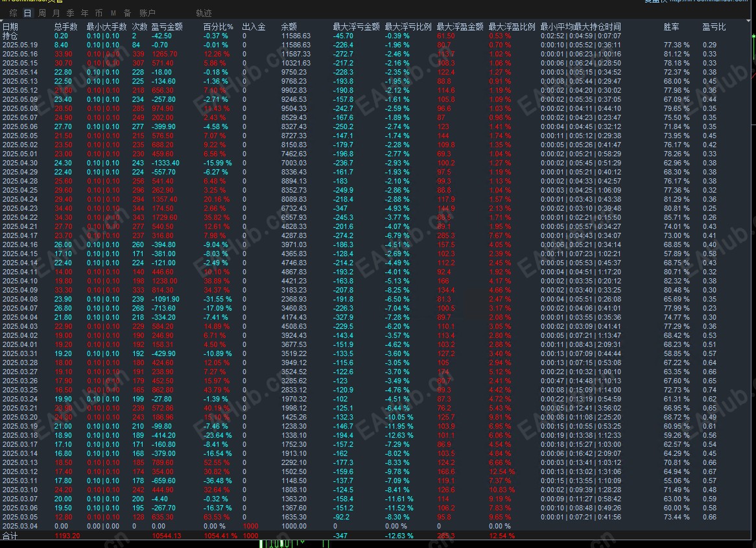Screen dimensions: 756x548
Task: Click the 2025.05.15 date cell
Action: [x=19, y=63]
